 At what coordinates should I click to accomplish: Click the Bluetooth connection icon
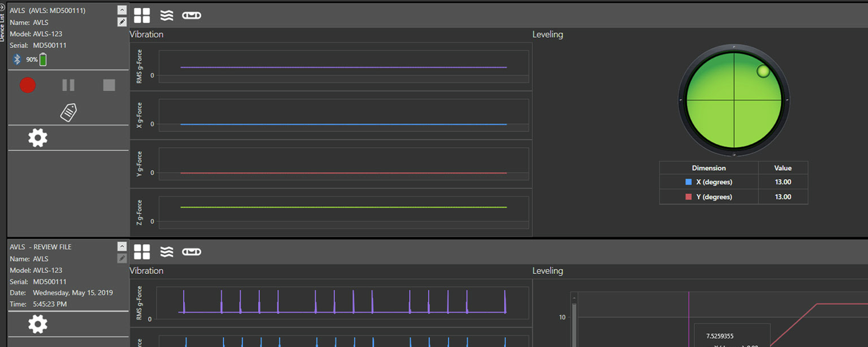(x=17, y=59)
